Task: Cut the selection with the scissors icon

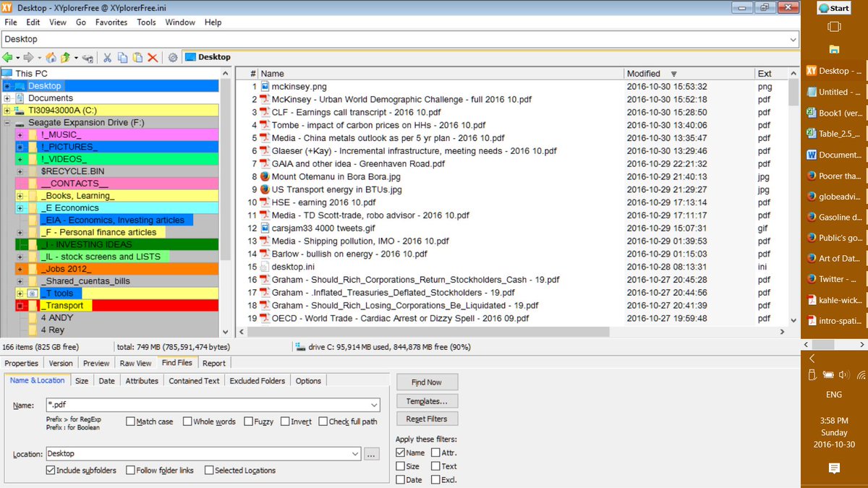Action: tap(108, 57)
